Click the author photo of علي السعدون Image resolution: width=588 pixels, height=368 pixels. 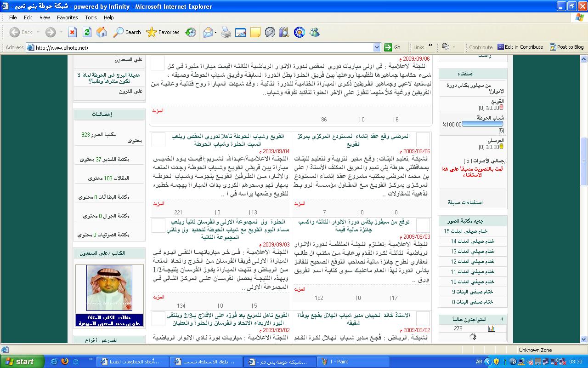point(109,288)
